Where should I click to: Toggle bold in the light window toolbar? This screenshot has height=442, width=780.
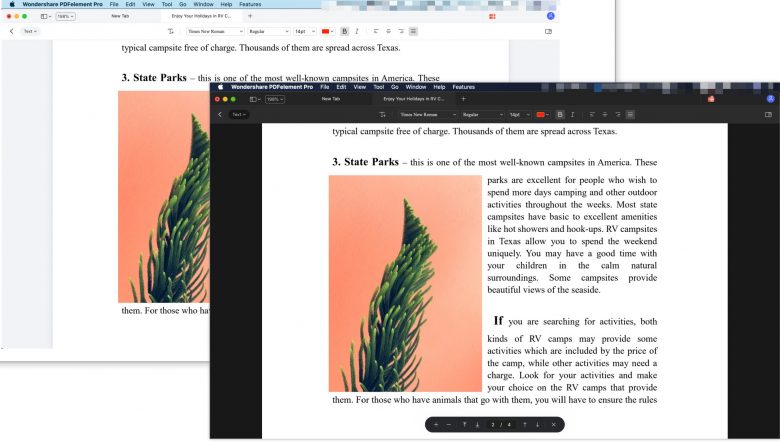(x=344, y=31)
